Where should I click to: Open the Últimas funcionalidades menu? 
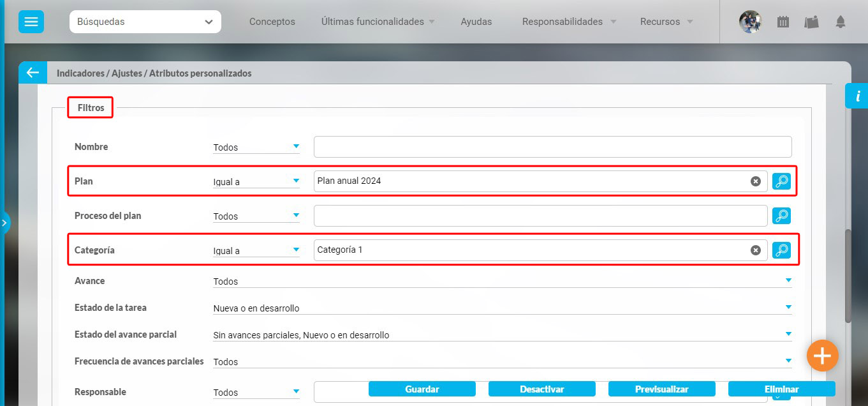tap(378, 22)
